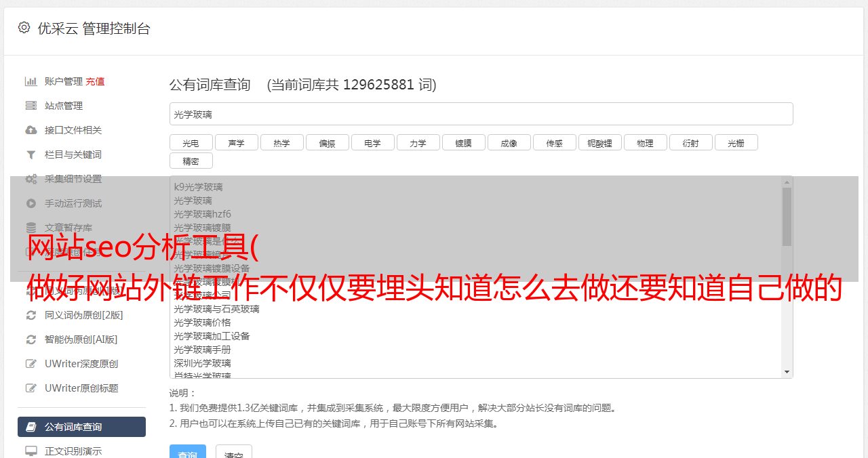Click the blue 查询 button
868x458 pixels.
tap(188, 452)
